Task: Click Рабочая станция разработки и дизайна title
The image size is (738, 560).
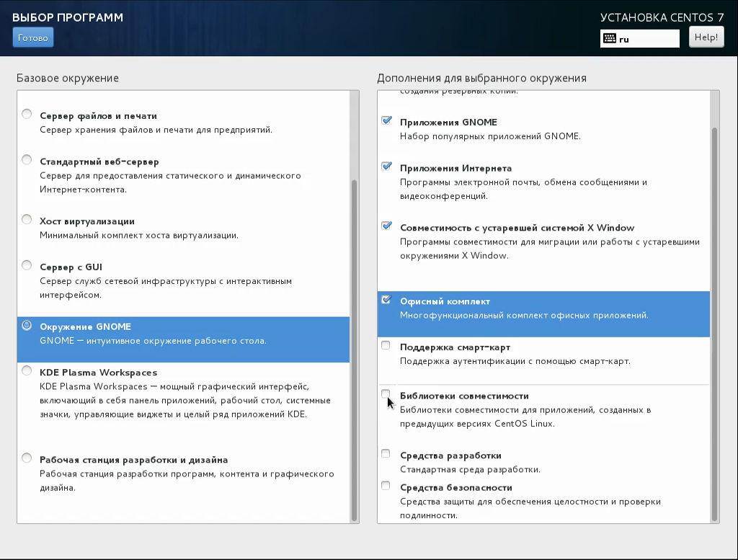Action: (x=133, y=460)
